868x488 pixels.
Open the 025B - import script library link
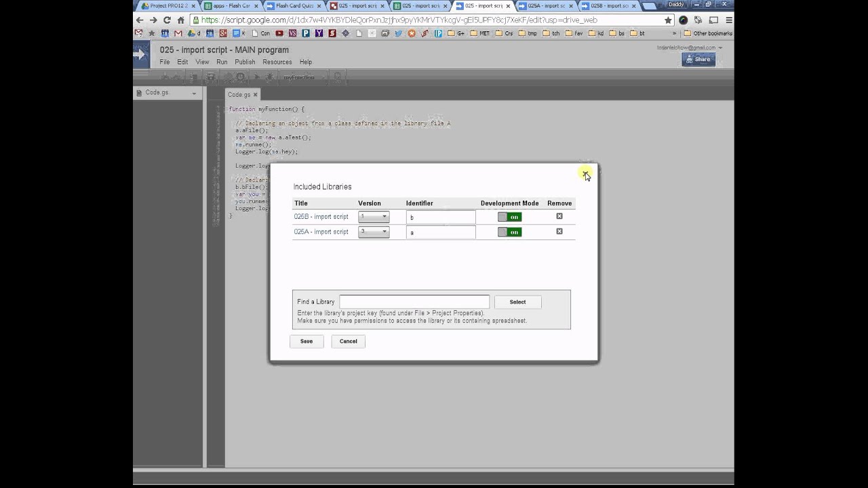[321, 217]
